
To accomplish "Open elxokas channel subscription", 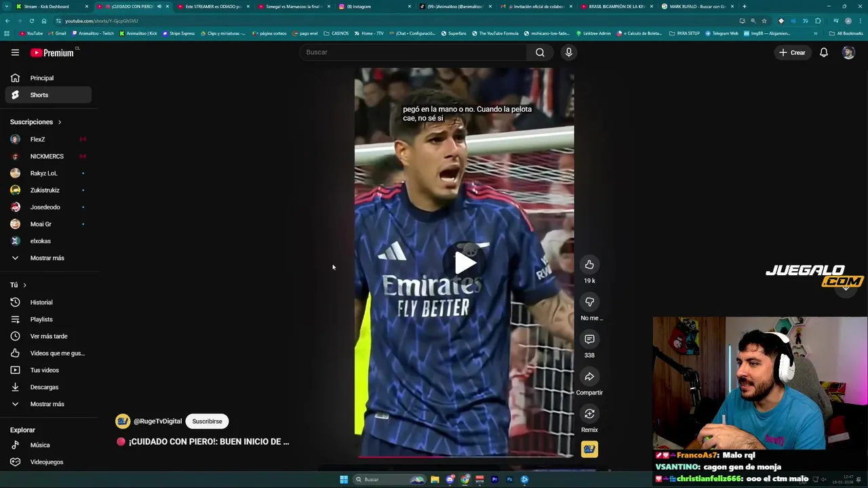I will point(48,241).
